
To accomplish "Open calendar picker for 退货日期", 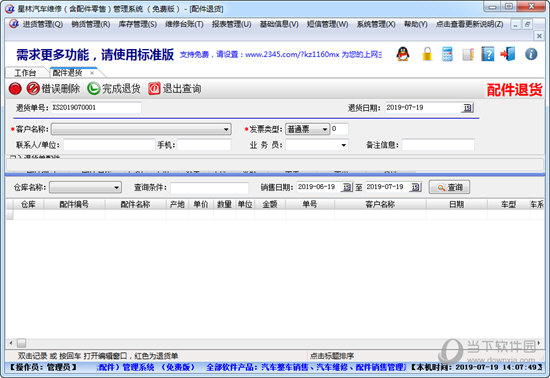I will pyautogui.click(x=467, y=108).
